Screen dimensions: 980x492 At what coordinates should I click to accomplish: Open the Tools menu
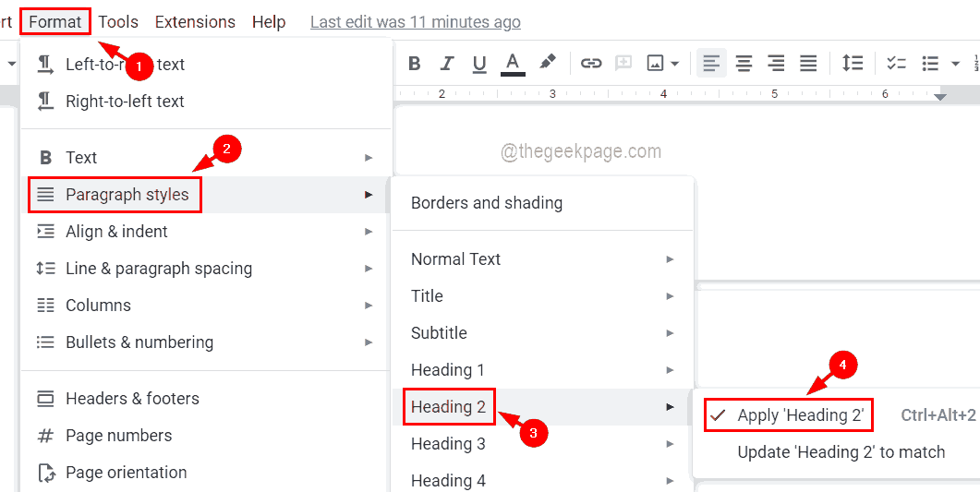click(118, 22)
